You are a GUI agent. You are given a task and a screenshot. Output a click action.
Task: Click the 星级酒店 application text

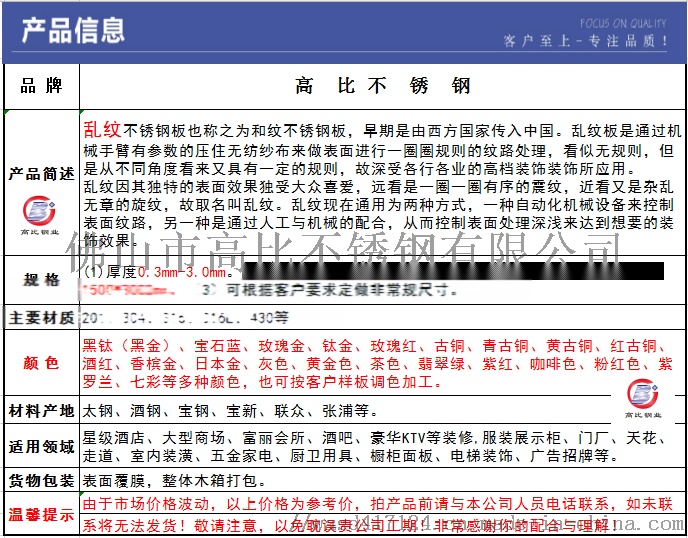pyautogui.click(x=114, y=438)
